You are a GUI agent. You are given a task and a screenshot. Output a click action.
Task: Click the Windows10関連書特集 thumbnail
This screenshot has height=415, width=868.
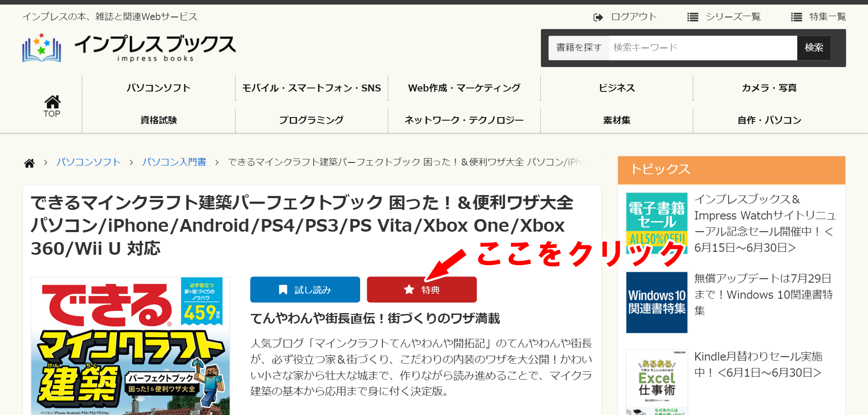pyautogui.click(x=657, y=303)
